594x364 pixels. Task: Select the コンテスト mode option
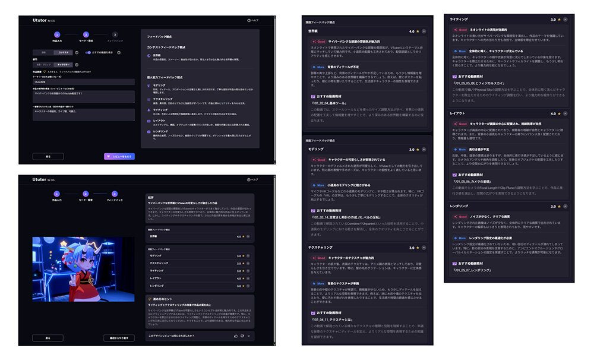click(62, 52)
